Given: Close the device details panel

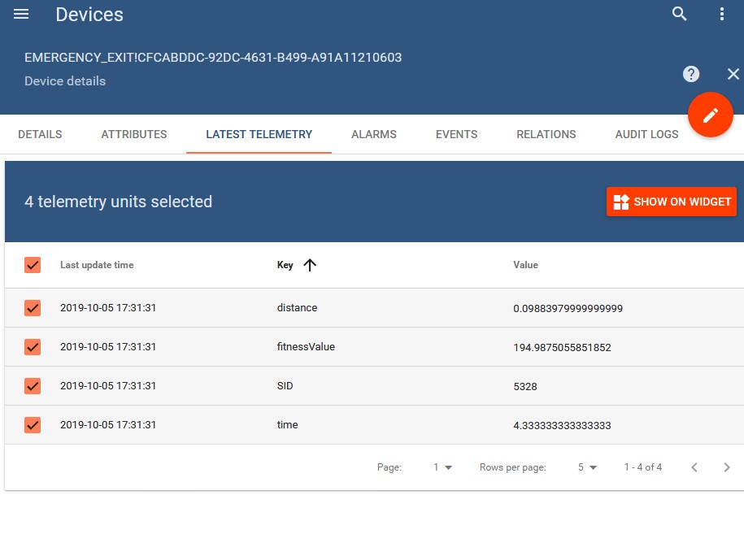Looking at the screenshot, I should tap(733, 74).
